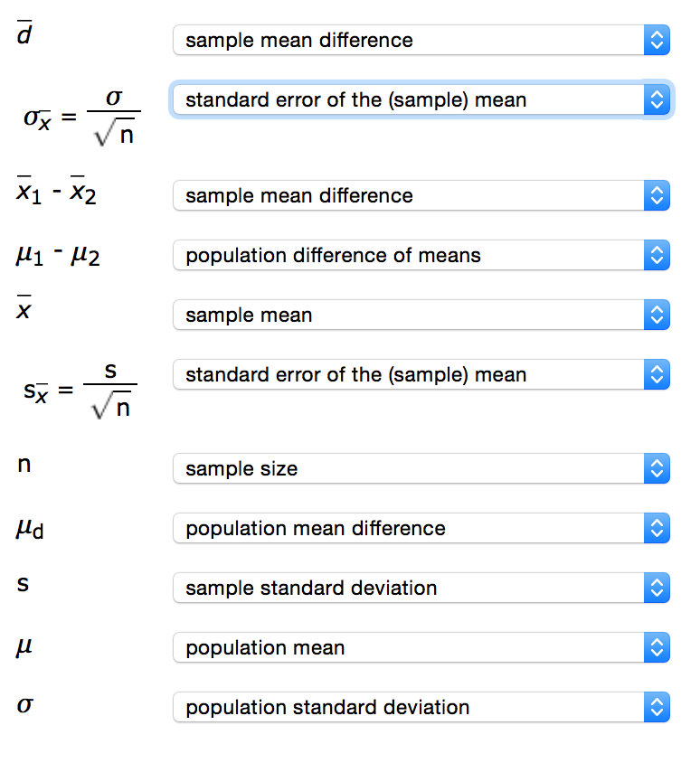Click blue arrows on sigma x-bar formula dropdown

[657, 99]
